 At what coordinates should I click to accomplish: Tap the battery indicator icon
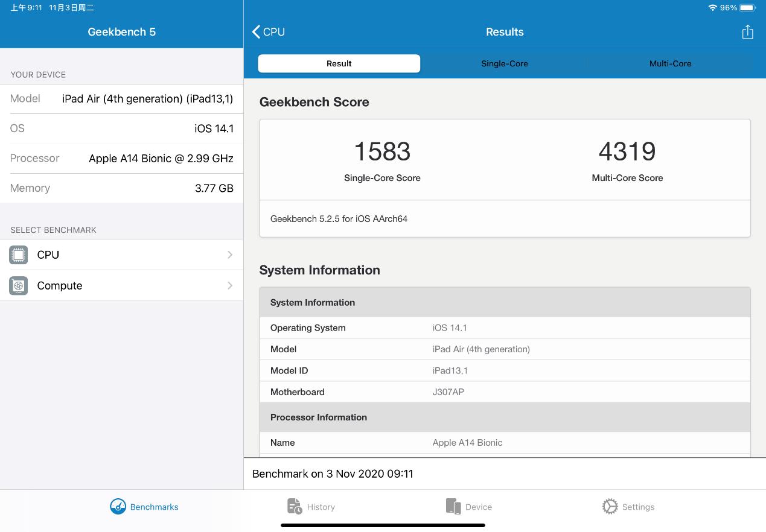(747, 8)
